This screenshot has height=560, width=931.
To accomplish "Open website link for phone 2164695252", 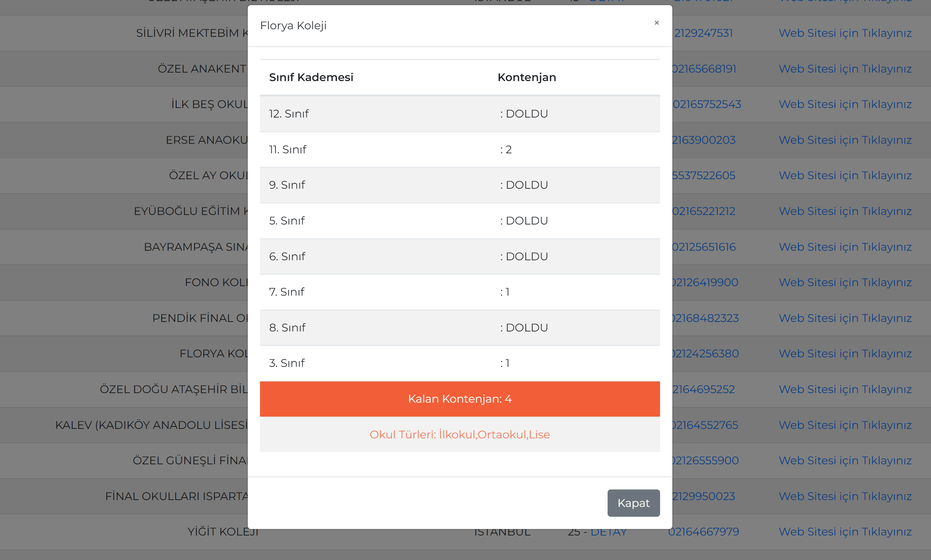I will [845, 389].
